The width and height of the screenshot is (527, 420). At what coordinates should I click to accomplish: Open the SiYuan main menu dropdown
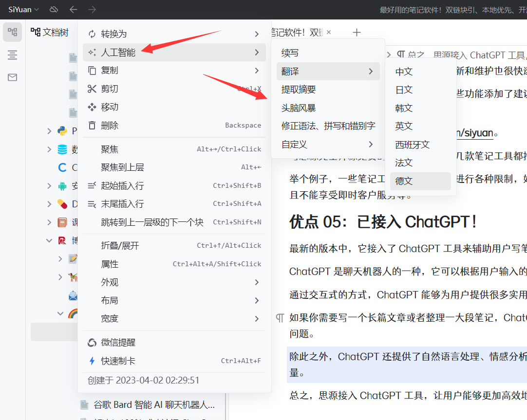tap(23, 9)
